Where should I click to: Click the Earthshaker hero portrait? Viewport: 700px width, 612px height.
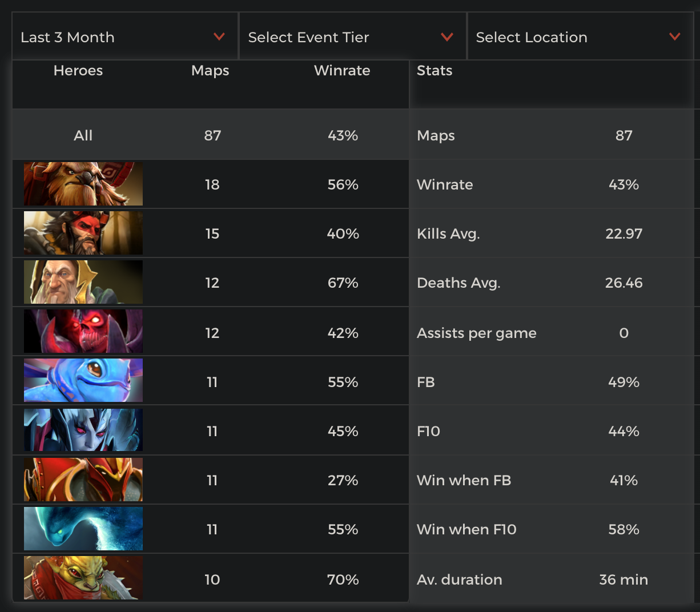83,184
